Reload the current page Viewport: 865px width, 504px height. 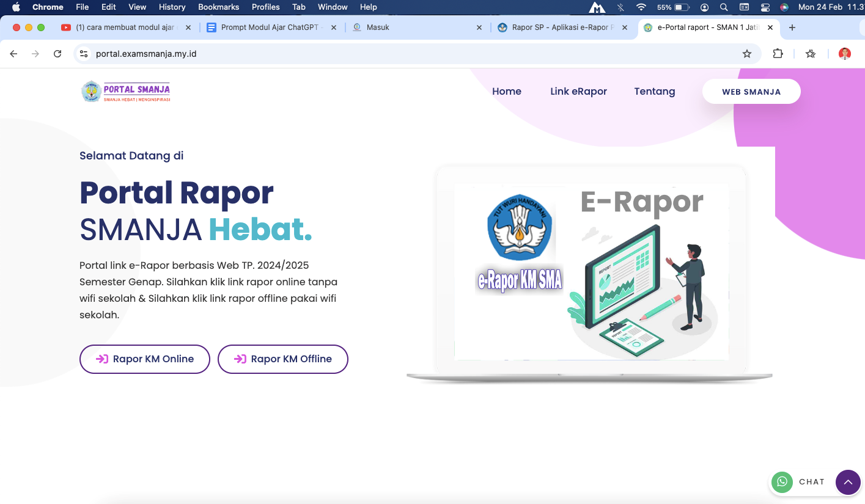[57, 54]
